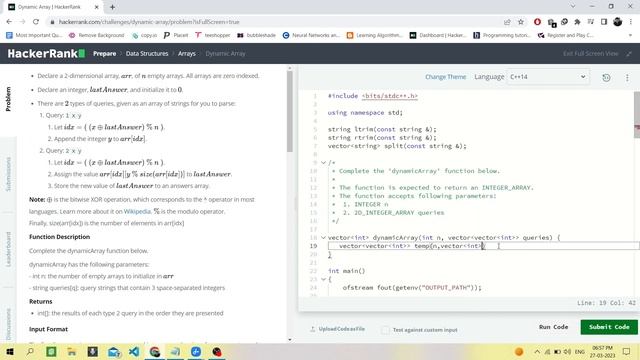Open the editor settings three-dot menu
The width and height of the screenshot is (640, 360).
(x=627, y=78)
